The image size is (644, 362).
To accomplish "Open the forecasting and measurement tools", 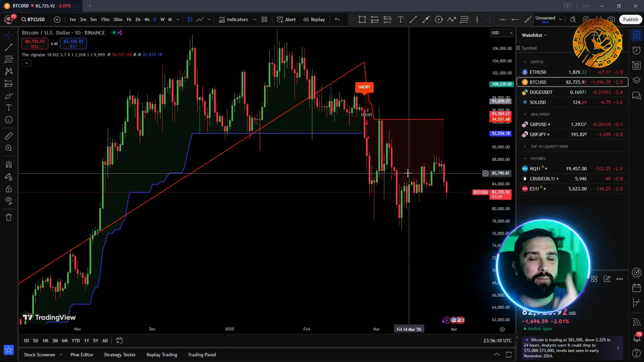I will pyautogui.click(x=9, y=83).
